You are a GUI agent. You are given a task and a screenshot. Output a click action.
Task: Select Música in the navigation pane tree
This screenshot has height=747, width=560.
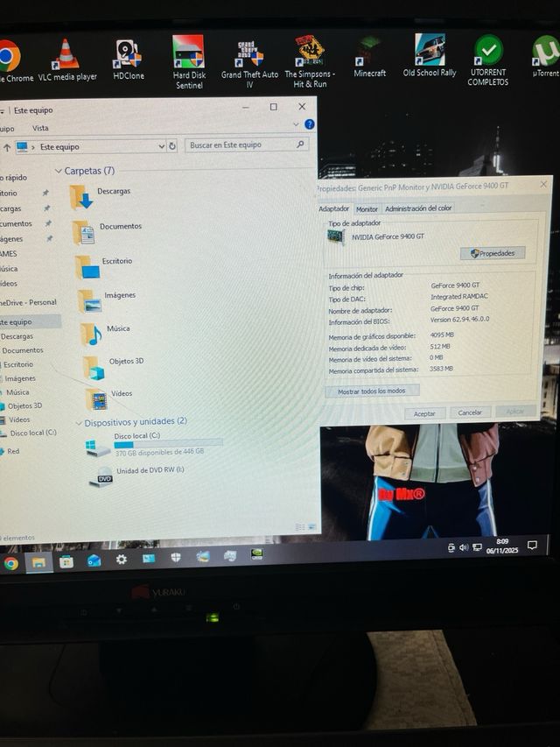(17, 392)
